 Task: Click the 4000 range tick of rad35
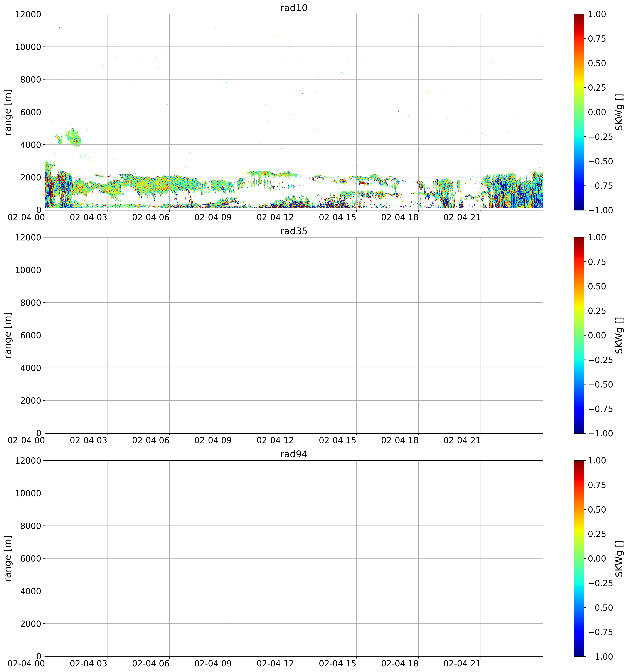click(31, 368)
